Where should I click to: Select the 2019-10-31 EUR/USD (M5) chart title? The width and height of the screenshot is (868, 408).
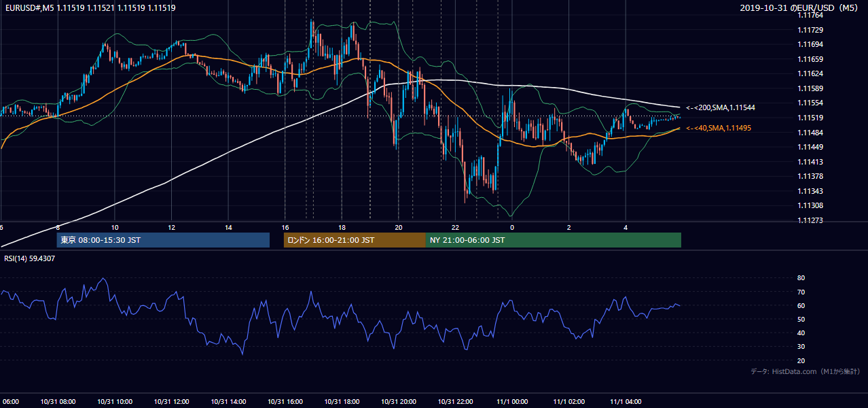tap(799, 8)
